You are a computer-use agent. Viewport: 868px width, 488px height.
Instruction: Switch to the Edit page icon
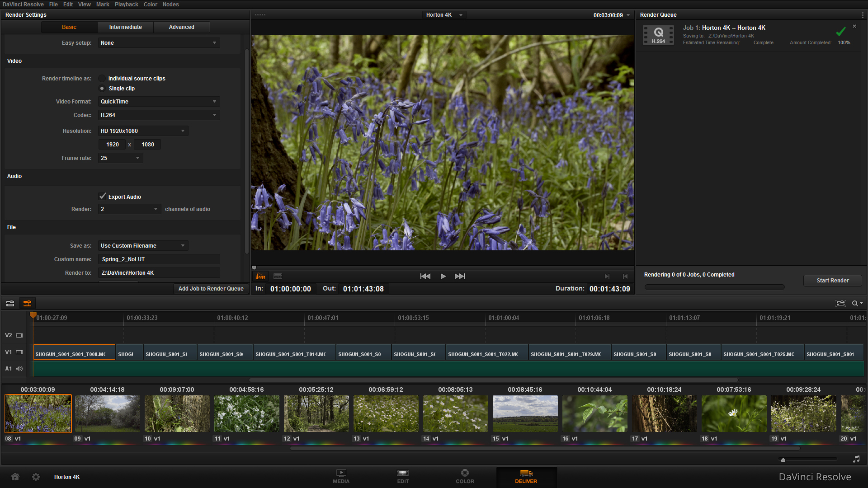[x=403, y=476]
